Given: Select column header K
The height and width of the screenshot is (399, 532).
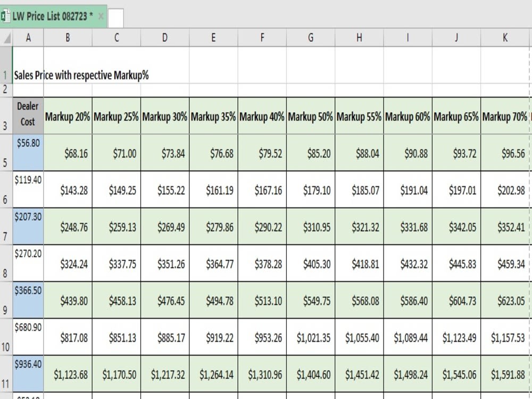Looking at the screenshot, I should (x=505, y=38).
